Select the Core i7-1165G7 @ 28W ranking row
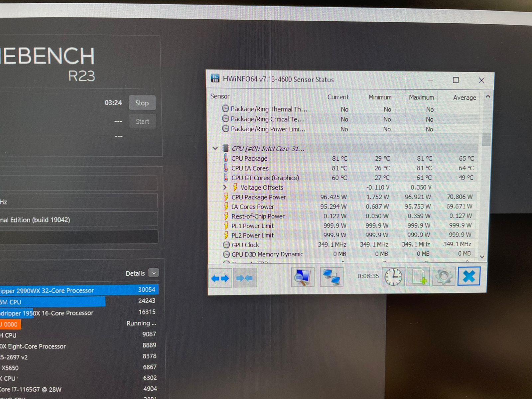 (x=79, y=389)
